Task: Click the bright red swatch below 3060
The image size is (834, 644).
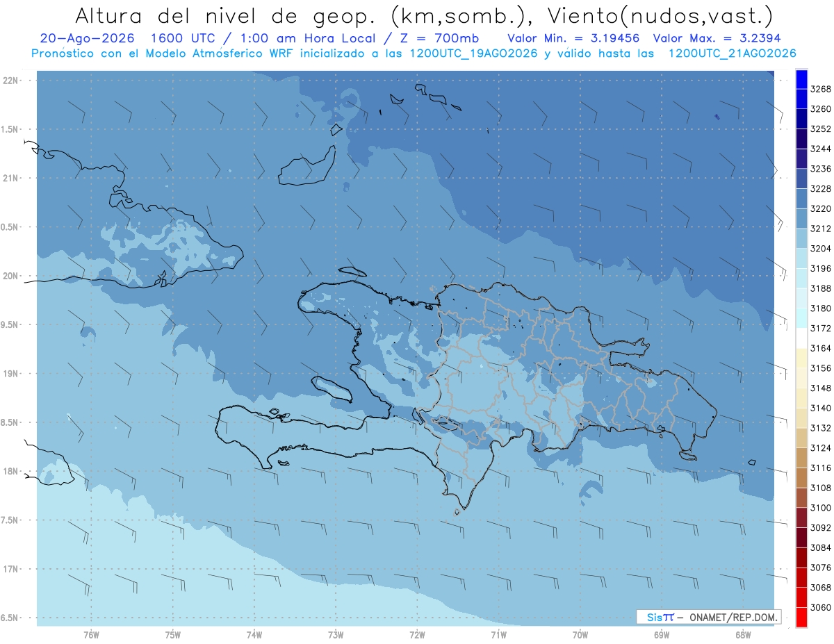Action: (801, 618)
